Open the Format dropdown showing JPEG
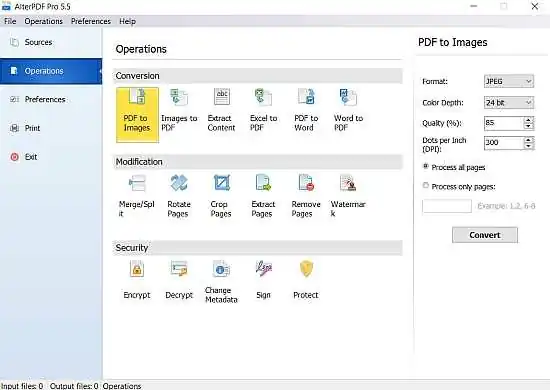The height and width of the screenshot is (390, 550). pos(509,81)
